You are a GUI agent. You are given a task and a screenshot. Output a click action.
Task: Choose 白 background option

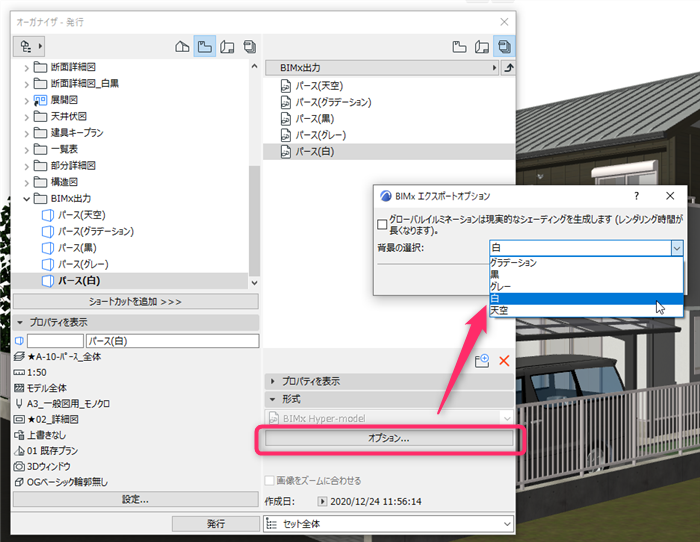coord(586,299)
